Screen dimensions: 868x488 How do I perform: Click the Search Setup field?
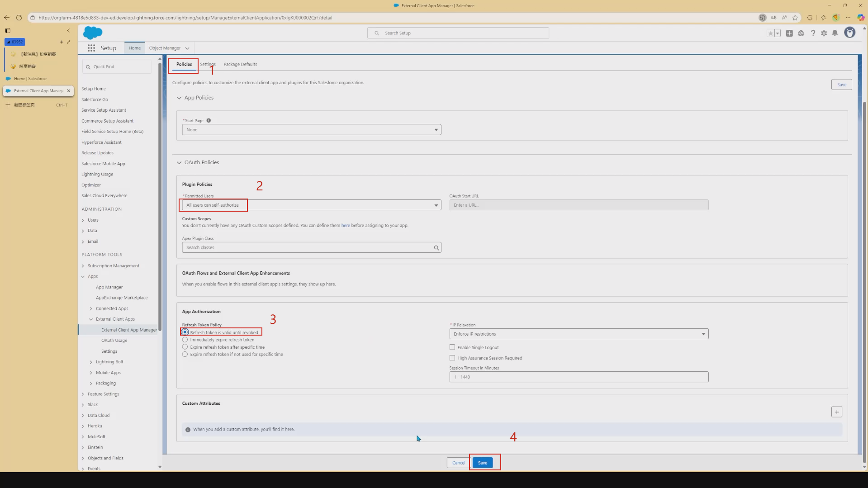pos(458,33)
